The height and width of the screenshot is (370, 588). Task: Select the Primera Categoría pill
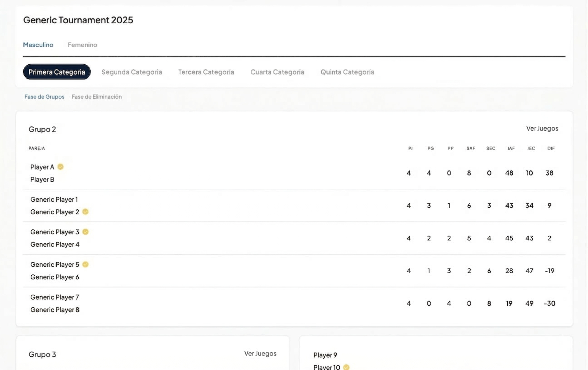click(x=57, y=72)
